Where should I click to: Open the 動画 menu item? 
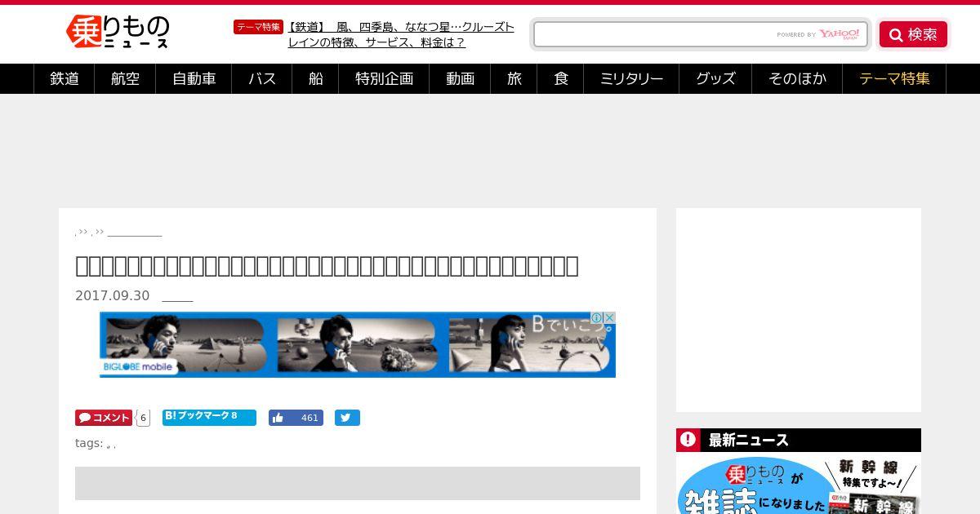point(461,79)
